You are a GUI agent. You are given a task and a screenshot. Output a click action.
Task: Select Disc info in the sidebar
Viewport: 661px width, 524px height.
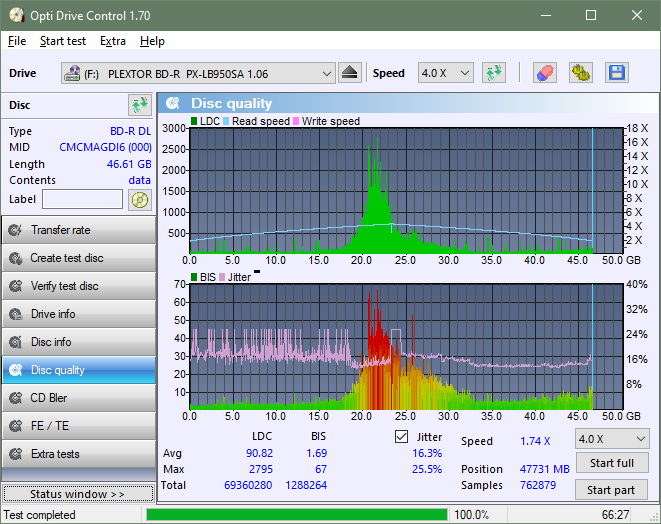pyautogui.click(x=79, y=342)
